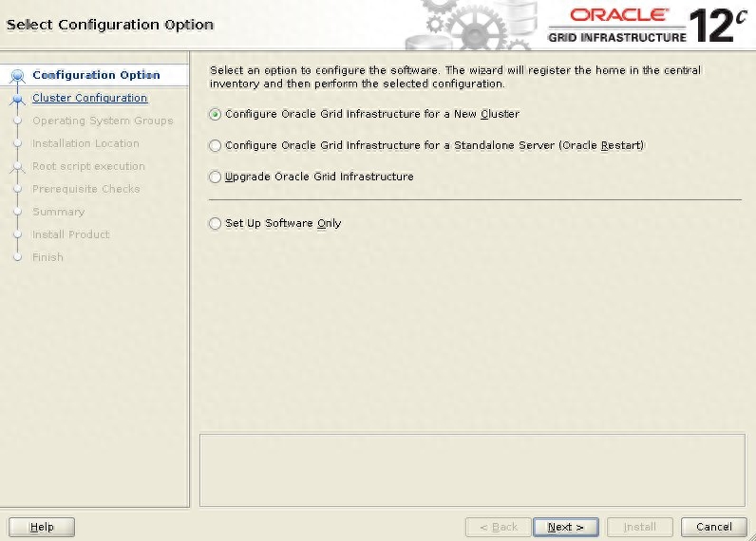Click the Prerequisite Checks step
The height and width of the screenshot is (541, 756).
point(85,189)
